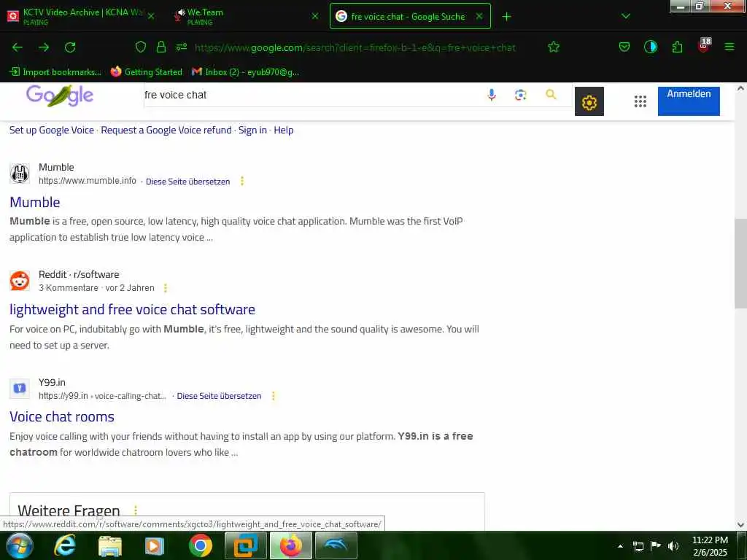Open the tracking protection shield icon

tap(141, 47)
